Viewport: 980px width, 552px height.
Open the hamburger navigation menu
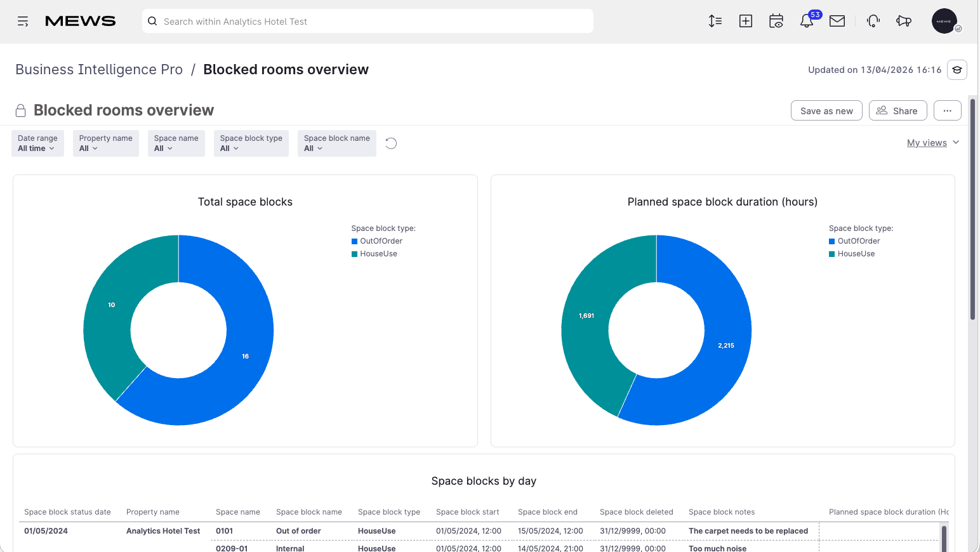pos(23,22)
